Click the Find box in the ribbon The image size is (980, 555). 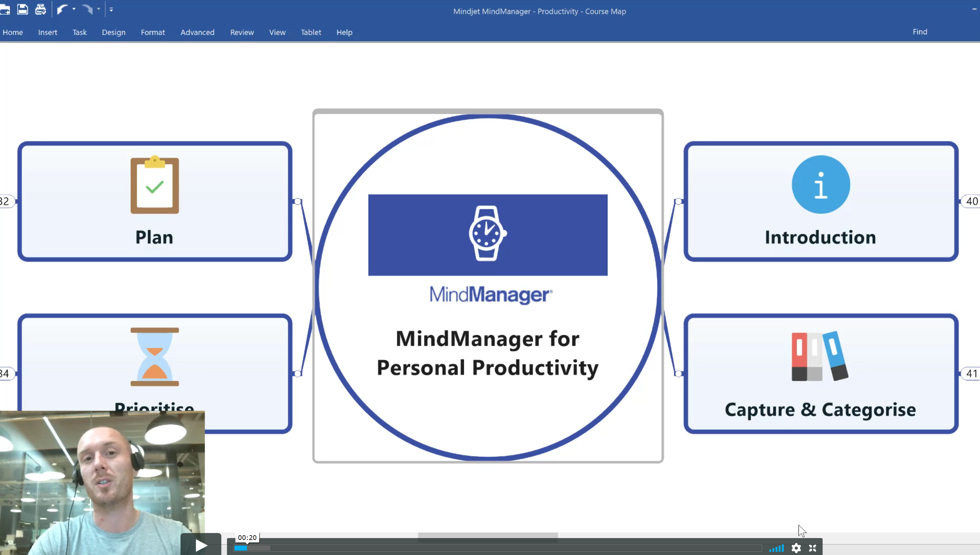click(x=920, y=32)
